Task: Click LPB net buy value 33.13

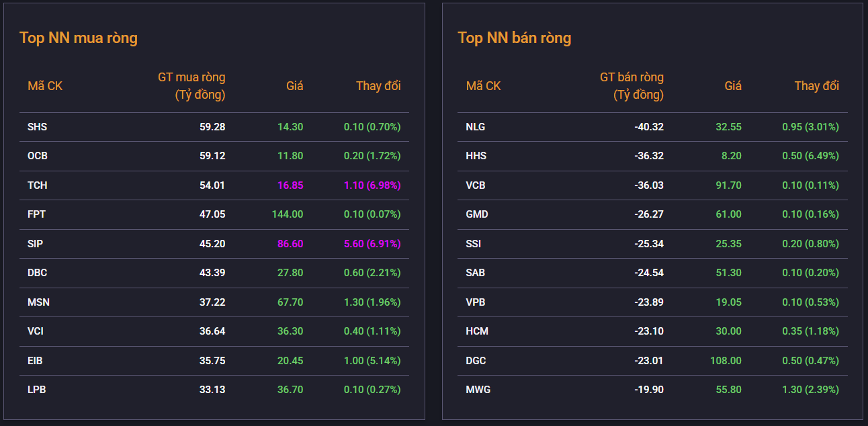Action: coord(212,390)
